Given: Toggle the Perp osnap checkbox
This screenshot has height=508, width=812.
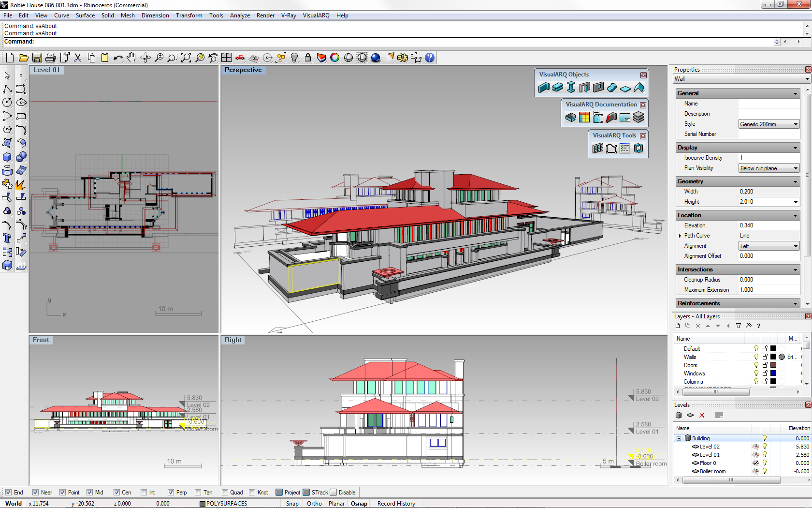Looking at the screenshot, I should (x=171, y=493).
